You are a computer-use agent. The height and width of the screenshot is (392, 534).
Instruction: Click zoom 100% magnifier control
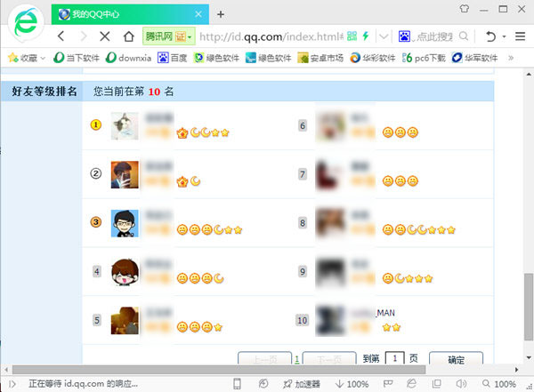[498, 384]
